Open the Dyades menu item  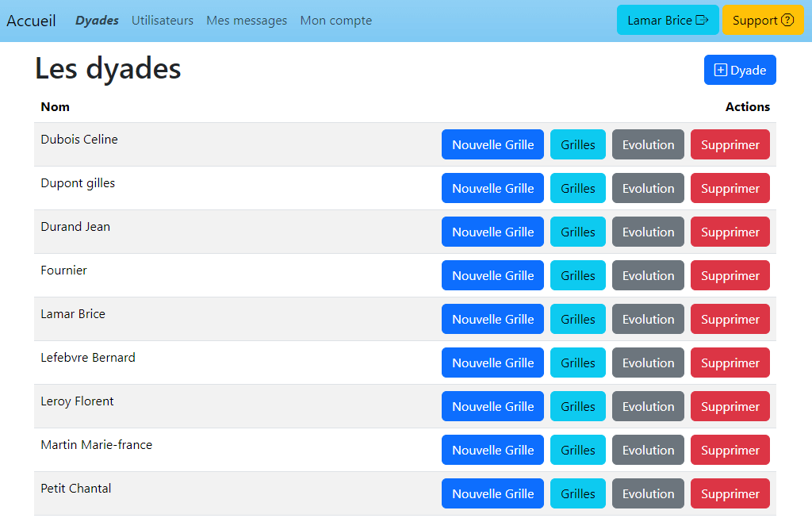[x=97, y=21]
